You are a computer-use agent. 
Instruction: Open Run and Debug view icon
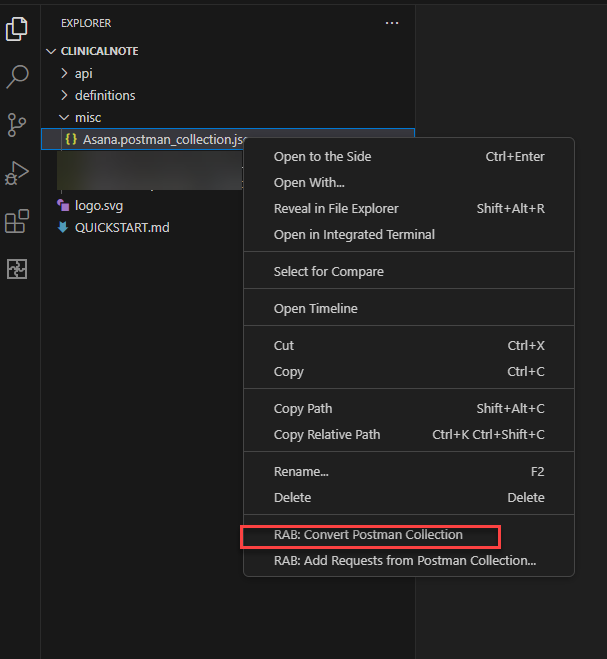(17, 173)
